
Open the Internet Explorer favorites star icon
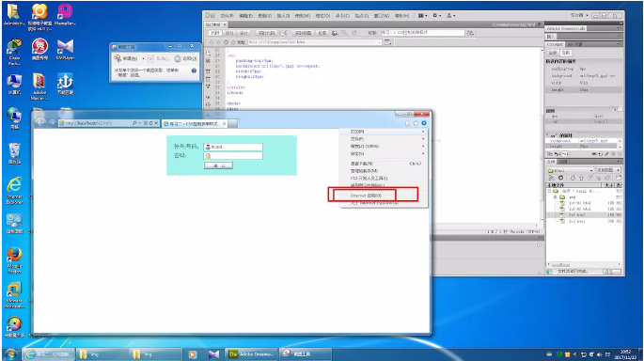[416, 123]
